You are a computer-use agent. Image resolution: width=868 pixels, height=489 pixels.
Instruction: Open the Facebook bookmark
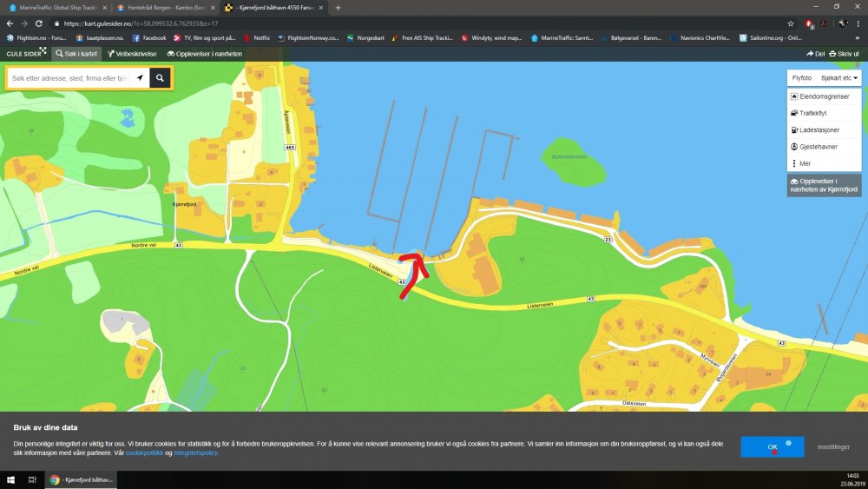[x=149, y=37]
